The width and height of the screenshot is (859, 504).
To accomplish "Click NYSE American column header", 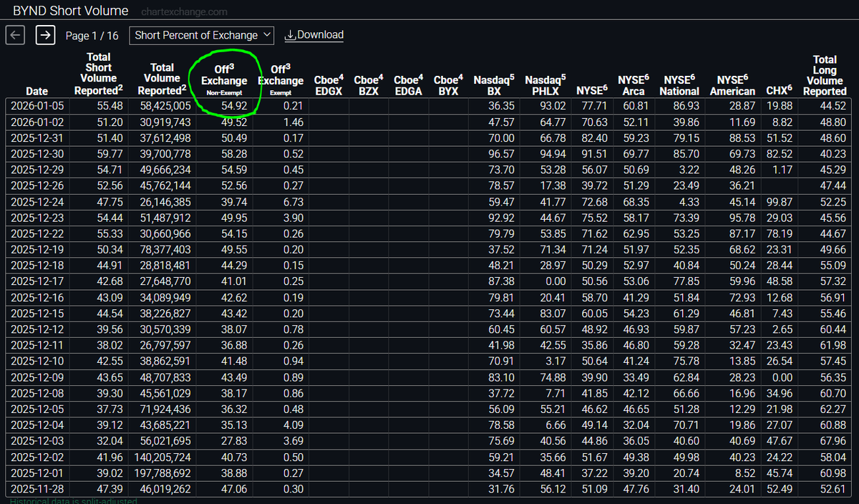I will click(x=732, y=85).
